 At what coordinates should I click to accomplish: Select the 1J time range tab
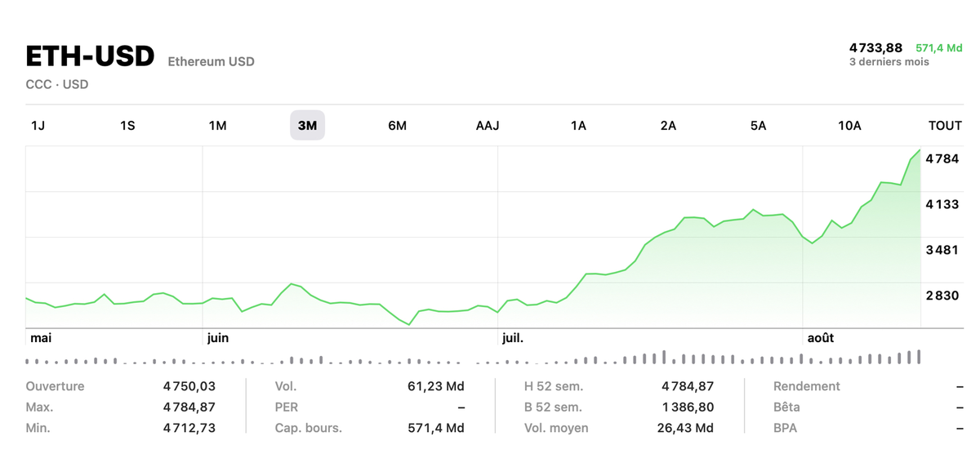(38, 126)
